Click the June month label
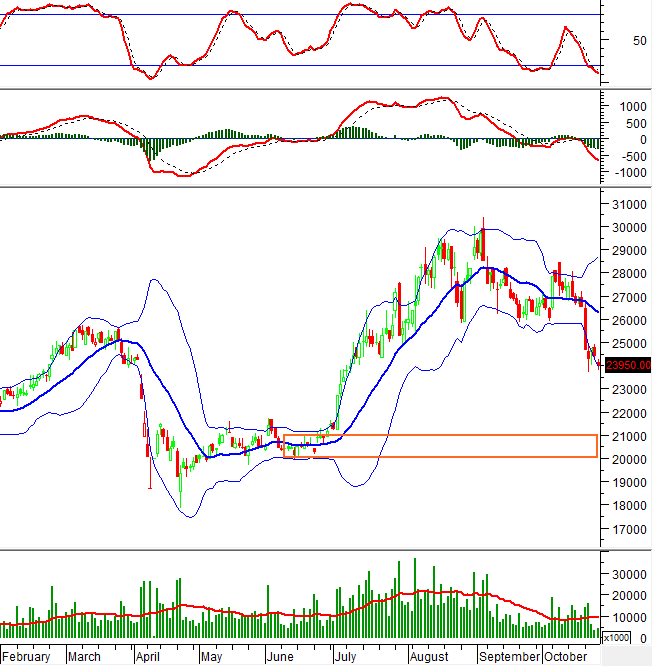652x666 pixels. (281, 657)
